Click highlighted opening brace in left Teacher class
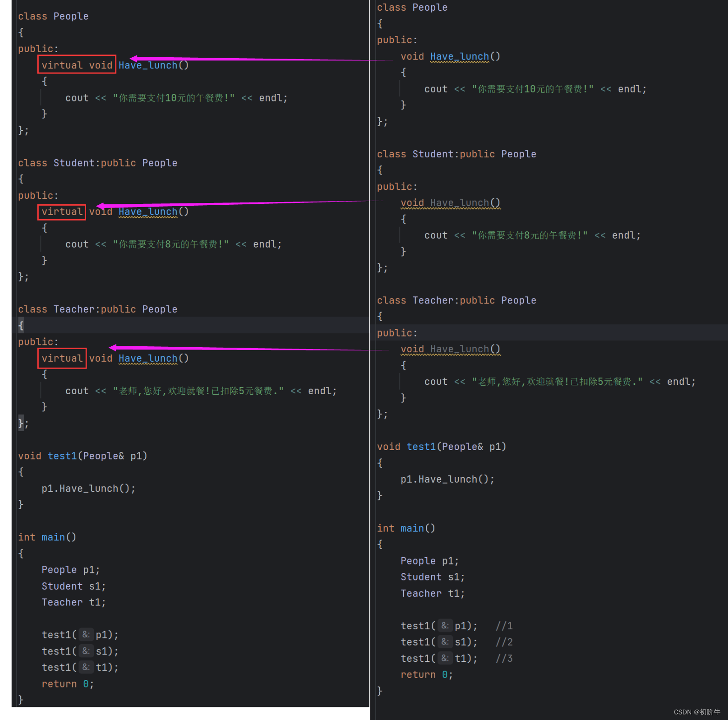 20,326
